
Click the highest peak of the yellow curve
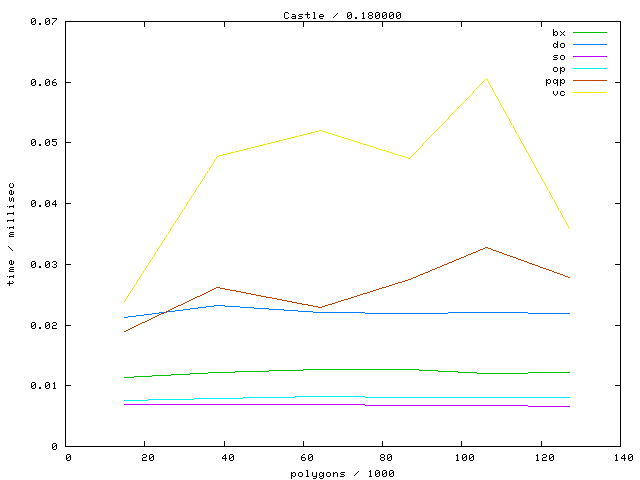(486, 78)
